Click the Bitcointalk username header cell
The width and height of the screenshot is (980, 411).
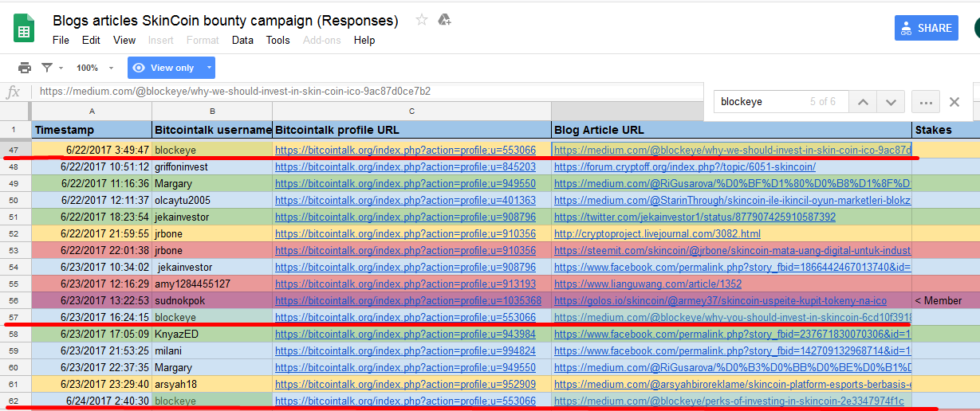pos(212,130)
